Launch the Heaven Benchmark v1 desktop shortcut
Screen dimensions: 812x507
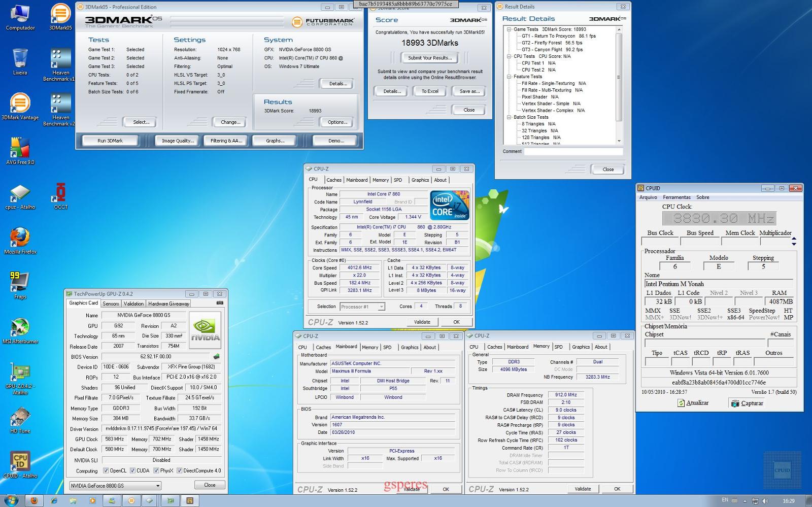coord(60,65)
